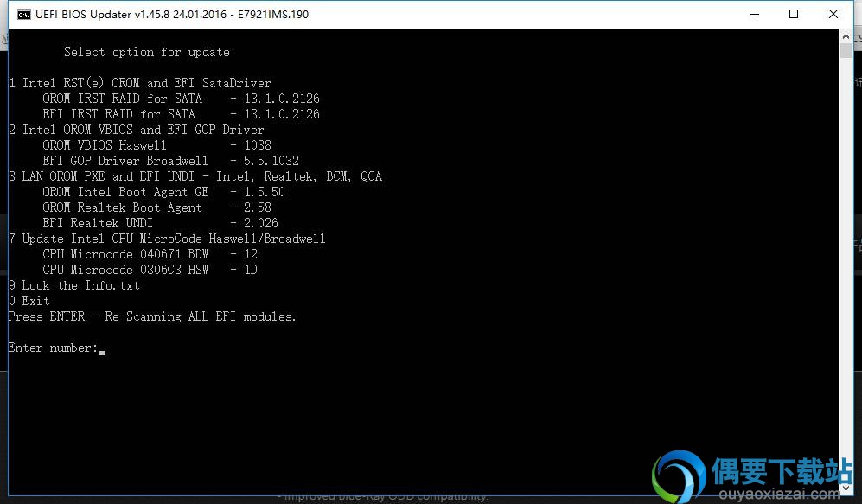Click option 7 Update Intel CPU MicroCode

click(x=167, y=239)
